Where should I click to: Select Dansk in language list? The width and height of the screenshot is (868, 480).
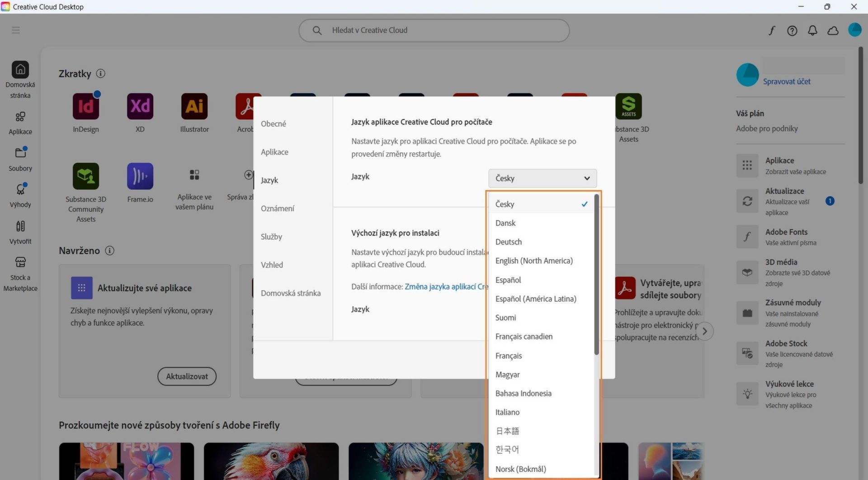(x=541, y=223)
